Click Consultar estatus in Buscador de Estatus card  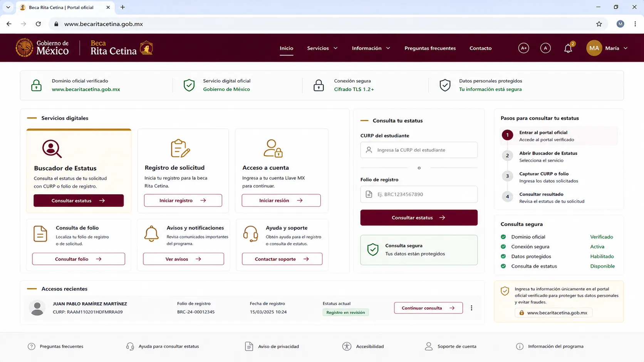pos(79,200)
